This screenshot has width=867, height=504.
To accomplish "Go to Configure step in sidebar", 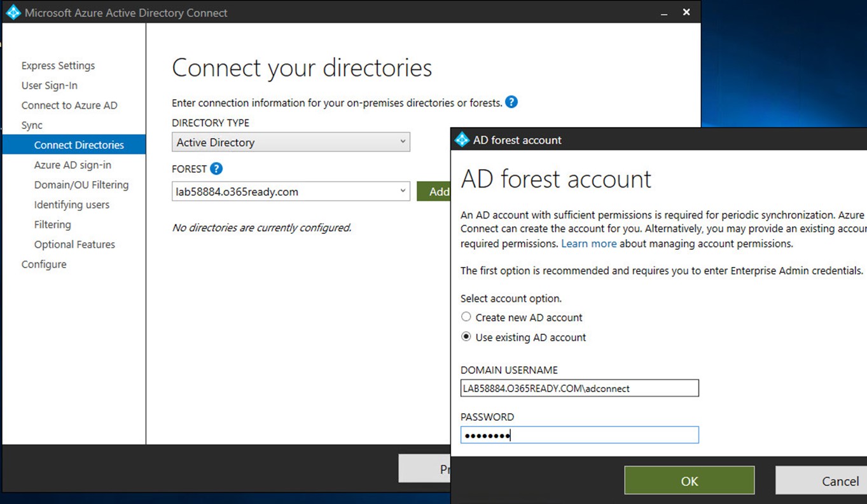I will pyautogui.click(x=44, y=264).
